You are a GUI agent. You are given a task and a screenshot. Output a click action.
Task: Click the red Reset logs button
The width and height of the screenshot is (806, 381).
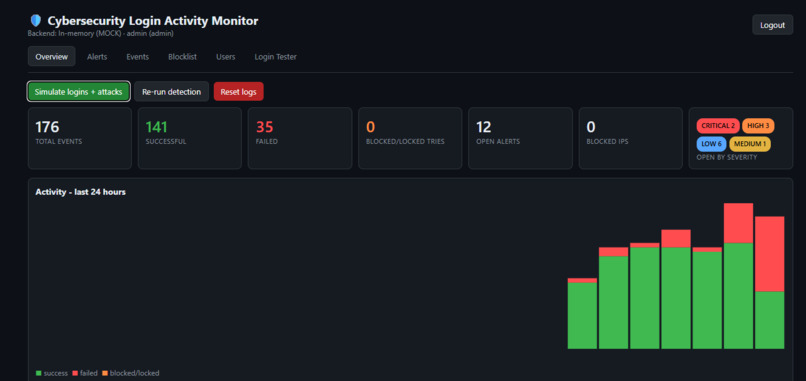pos(239,92)
